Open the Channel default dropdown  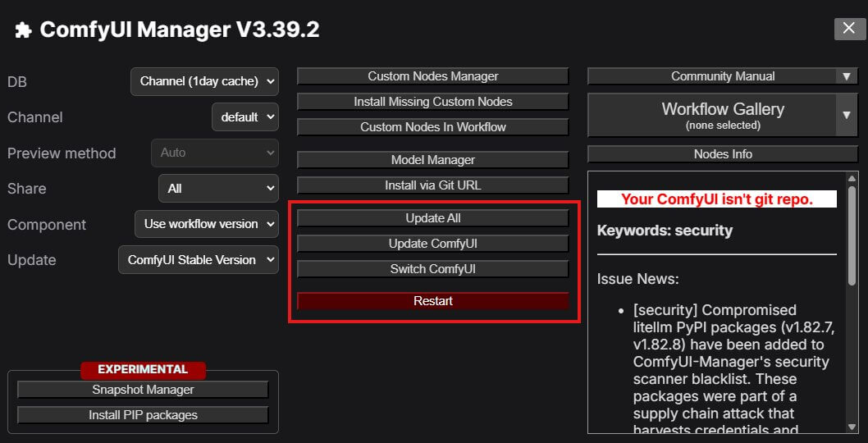(x=245, y=116)
